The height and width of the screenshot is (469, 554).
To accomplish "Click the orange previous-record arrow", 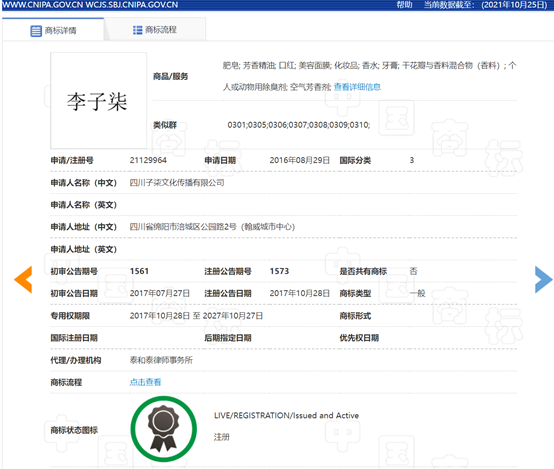I will (23, 280).
